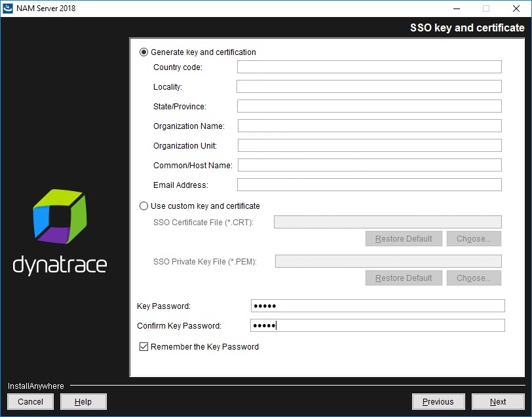The image size is (532, 417).
Task: Click the SSO Certificate File path field
Action: click(x=387, y=222)
